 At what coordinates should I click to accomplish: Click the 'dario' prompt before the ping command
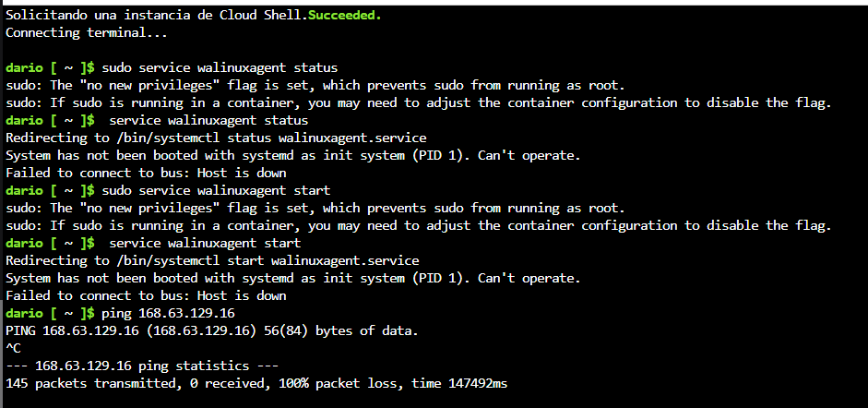[x=24, y=313]
